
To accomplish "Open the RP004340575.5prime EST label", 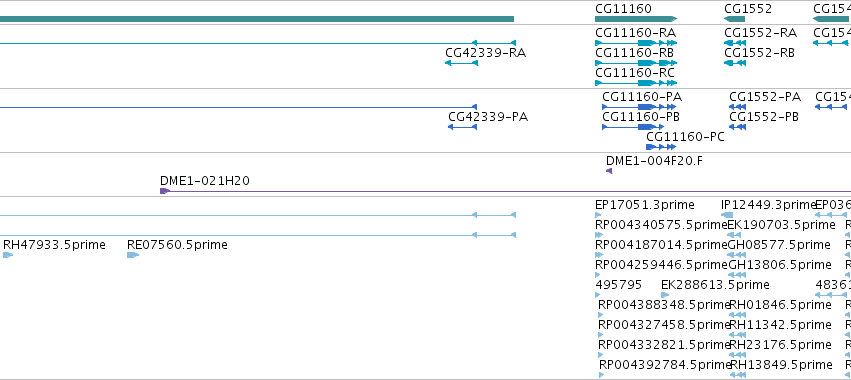I will (661, 225).
